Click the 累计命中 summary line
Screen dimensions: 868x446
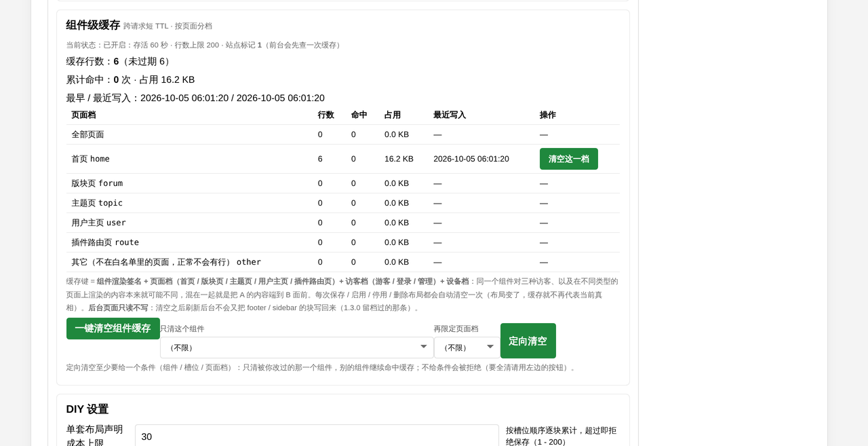tap(130, 79)
